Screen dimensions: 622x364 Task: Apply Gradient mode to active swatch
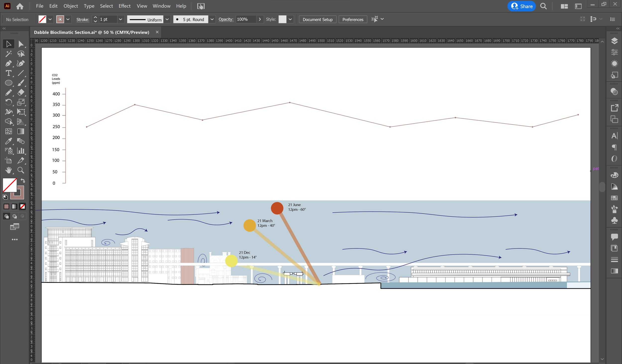click(x=14, y=207)
